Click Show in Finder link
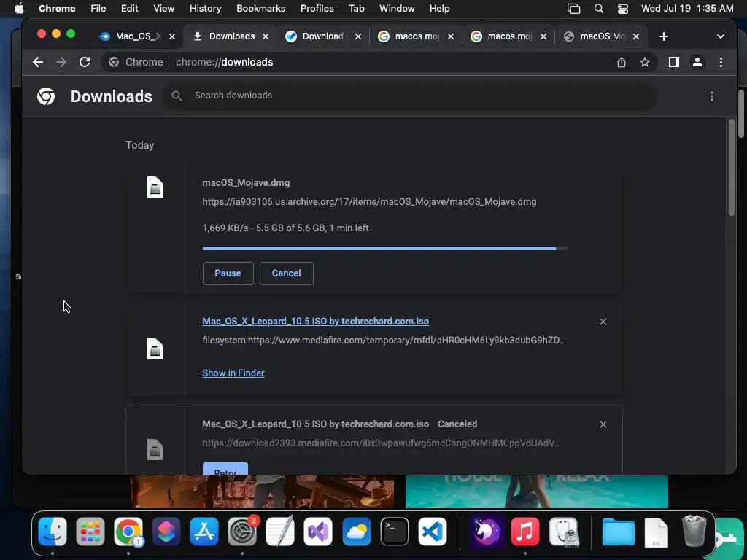This screenshot has height=560, width=747. [233, 373]
